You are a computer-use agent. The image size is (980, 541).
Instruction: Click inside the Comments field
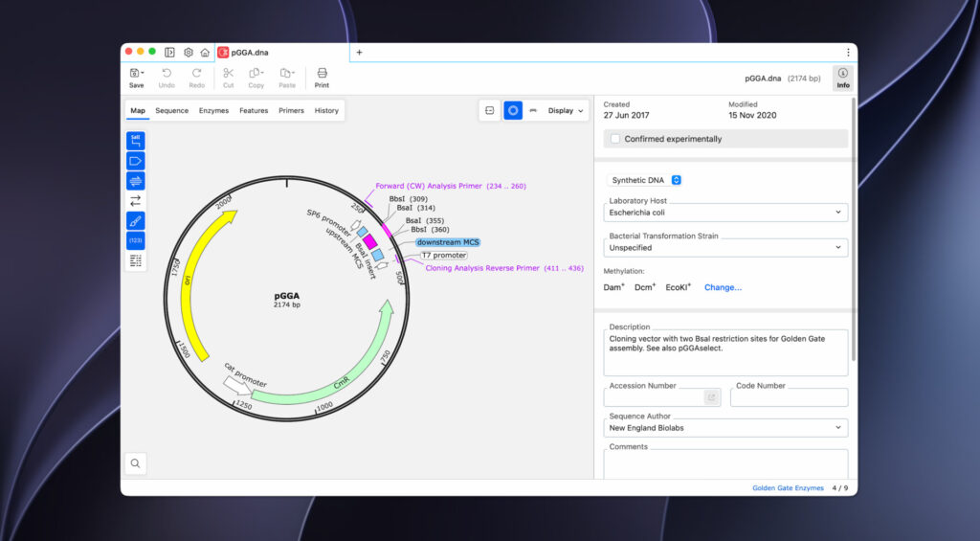tap(725, 464)
